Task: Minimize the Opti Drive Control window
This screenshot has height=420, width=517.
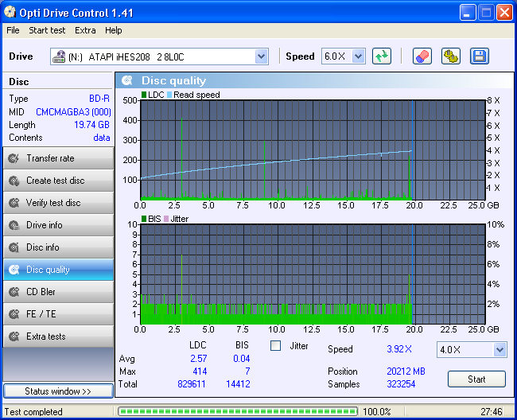Action: coord(468,13)
